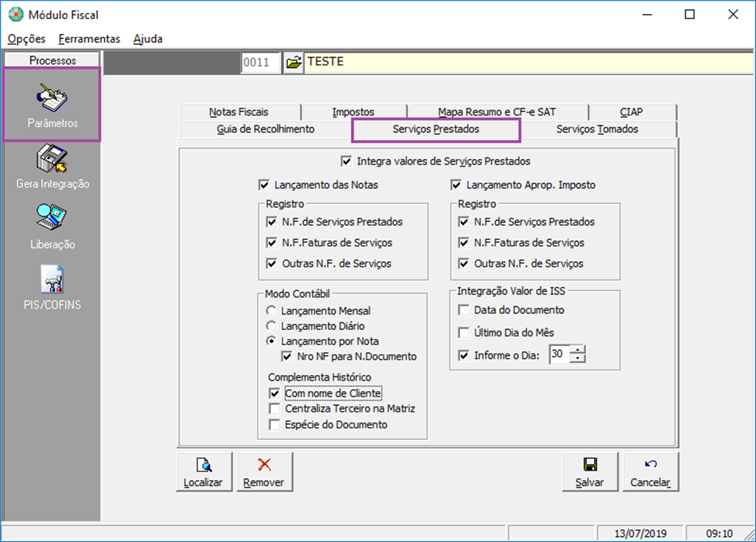Click the Módulo Fiscal app icon in title bar
The height and width of the screenshot is (542, 756).
pos(15,15)
